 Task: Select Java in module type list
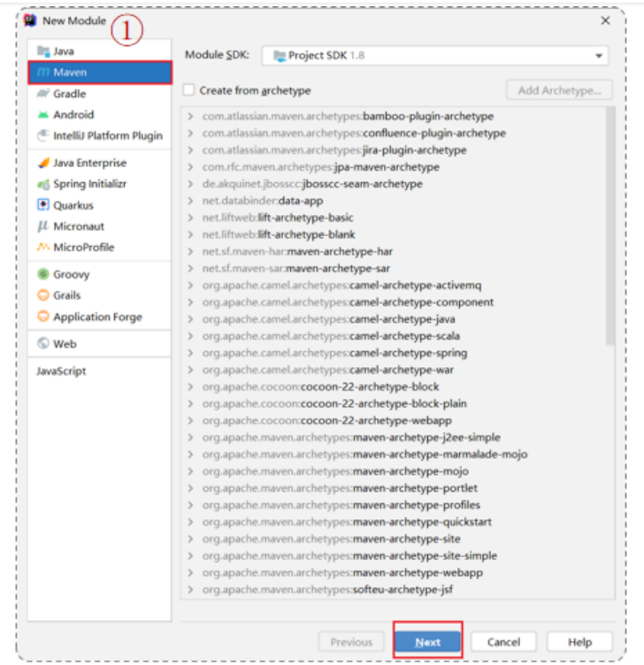click(100, 51)
